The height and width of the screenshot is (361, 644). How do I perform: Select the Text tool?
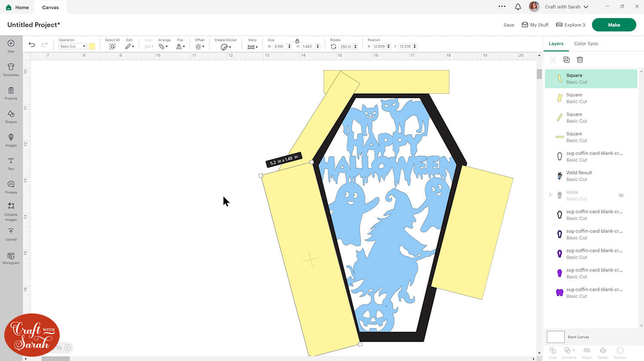[11, 163]
